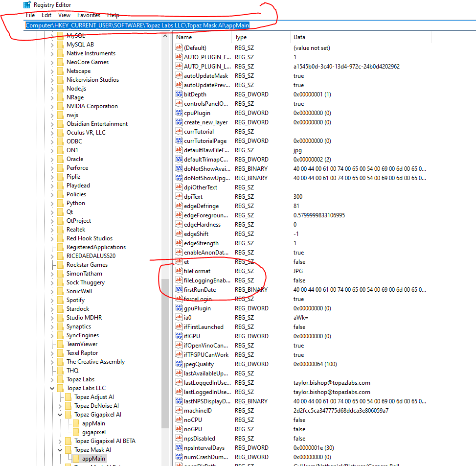Click the fileFormat string value icon
Image resolution: width=476 pixels, height=466 pixels.
(179, 271)
